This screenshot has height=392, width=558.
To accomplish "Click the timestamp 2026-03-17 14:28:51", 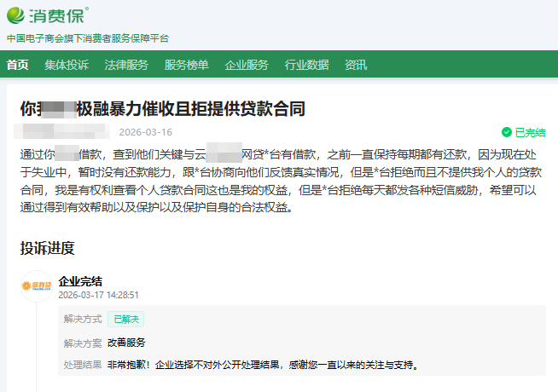I will click(98, 295).
